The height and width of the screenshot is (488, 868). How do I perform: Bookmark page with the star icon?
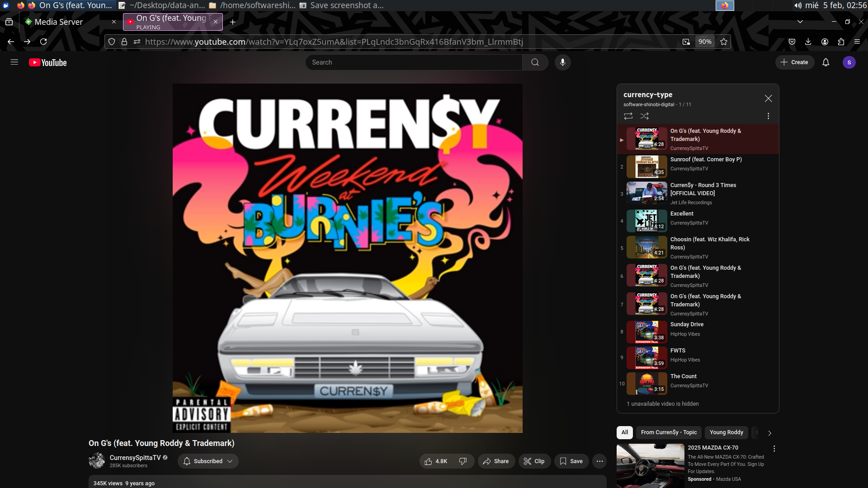(x=723, y=42)
